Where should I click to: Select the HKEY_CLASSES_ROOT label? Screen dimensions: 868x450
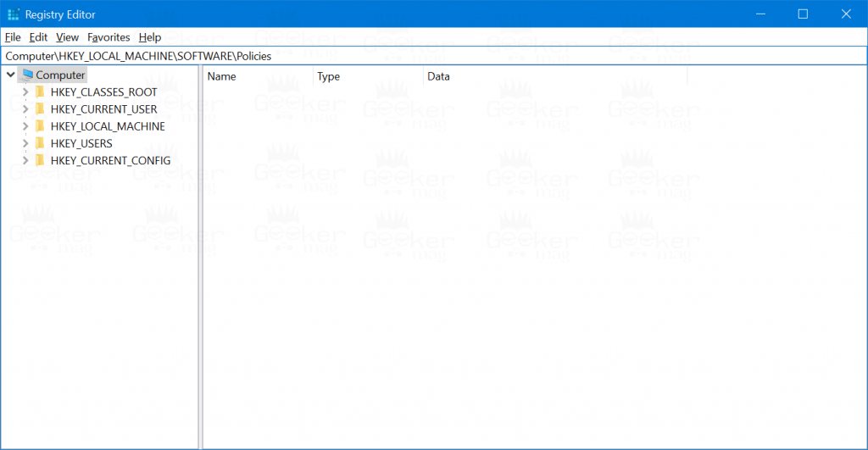point(103,92)
